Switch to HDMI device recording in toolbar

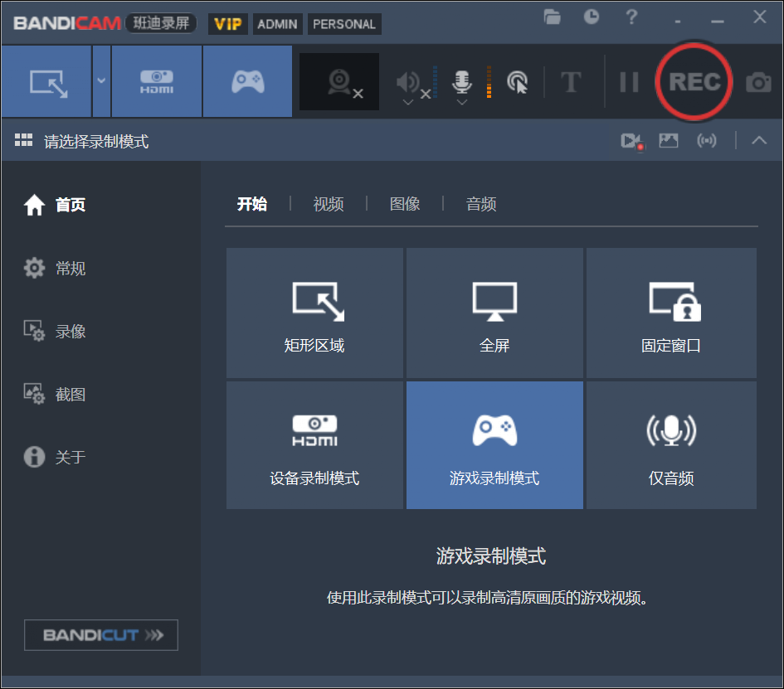pyautogui.click(x=157, y=81)
